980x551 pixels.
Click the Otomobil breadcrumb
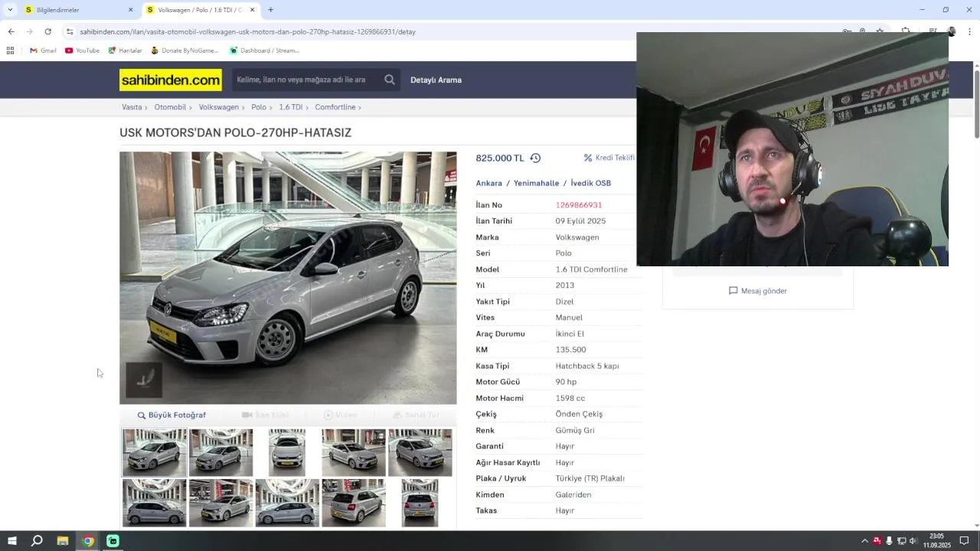pyautogui.click(x=170, y=107)
